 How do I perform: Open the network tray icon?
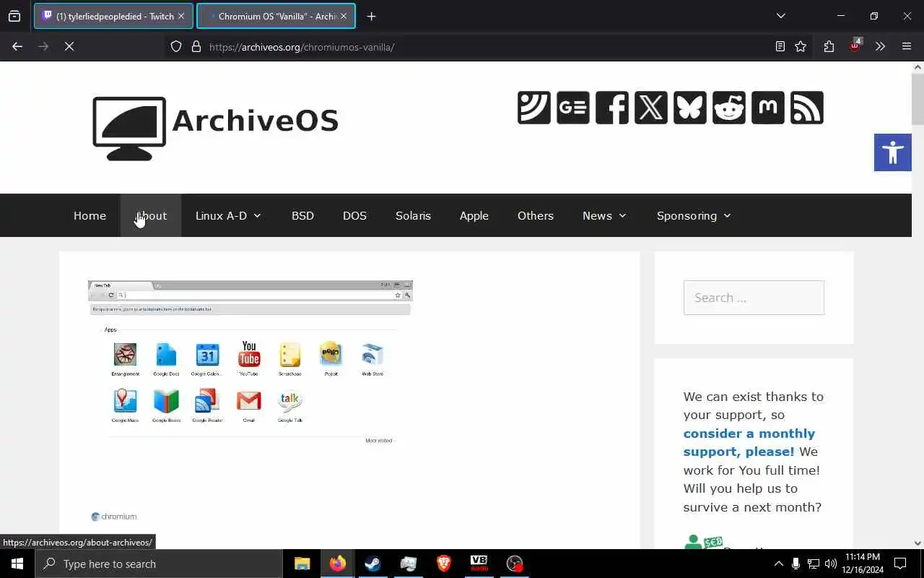point(813,564)
